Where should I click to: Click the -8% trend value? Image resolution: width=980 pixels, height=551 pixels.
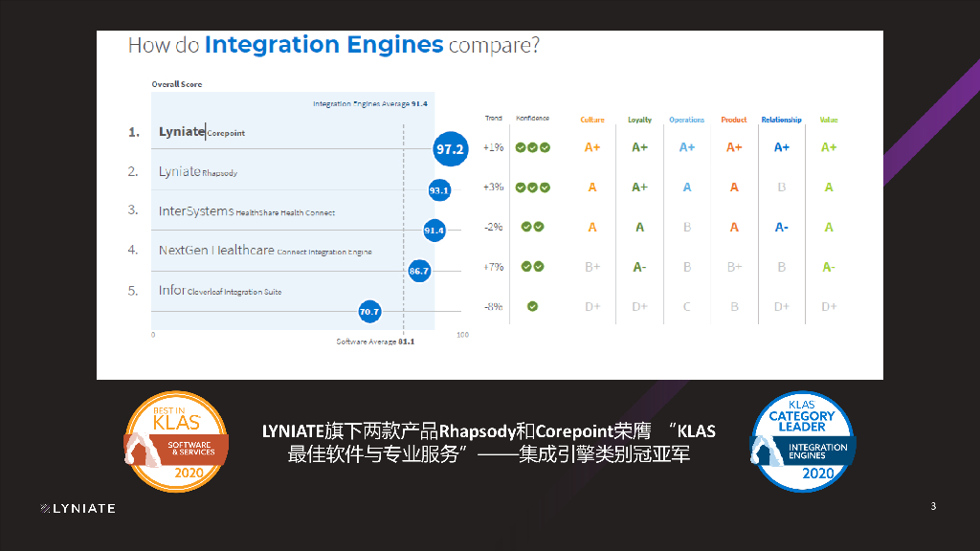coord(493,307)
